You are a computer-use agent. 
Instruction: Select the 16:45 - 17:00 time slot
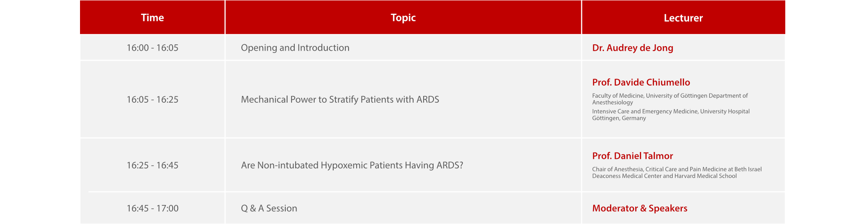pos(152,209)
